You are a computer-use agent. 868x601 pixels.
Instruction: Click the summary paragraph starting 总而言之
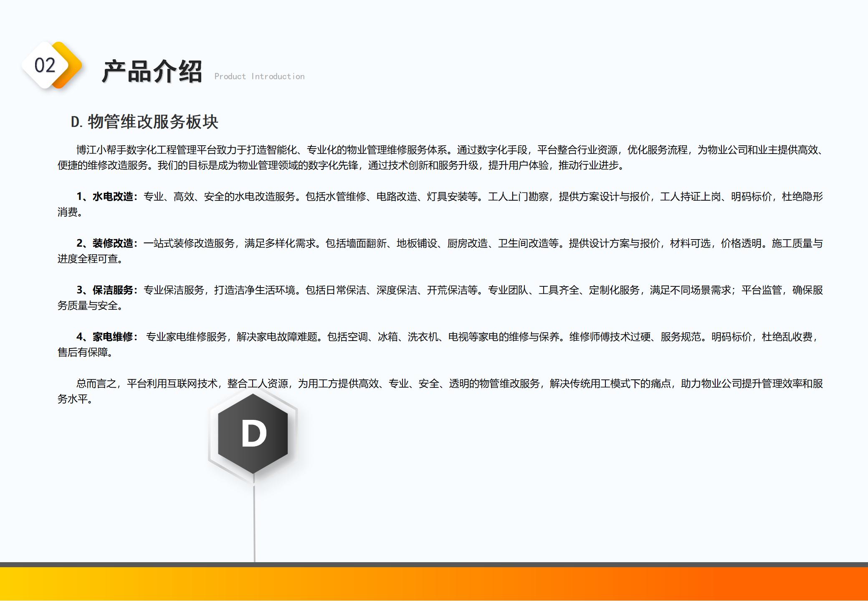click(x=440, y=391)
